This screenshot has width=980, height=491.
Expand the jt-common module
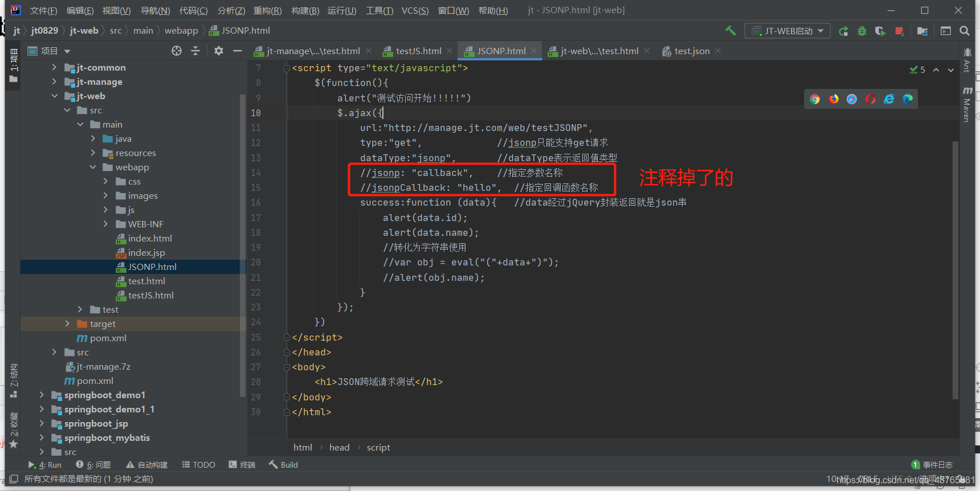pos(54,67)
